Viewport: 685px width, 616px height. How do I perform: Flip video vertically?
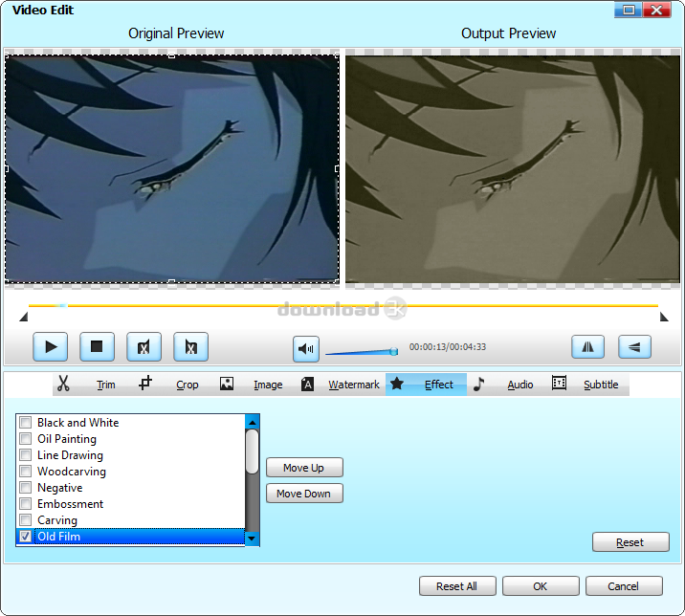click(634, 346)
